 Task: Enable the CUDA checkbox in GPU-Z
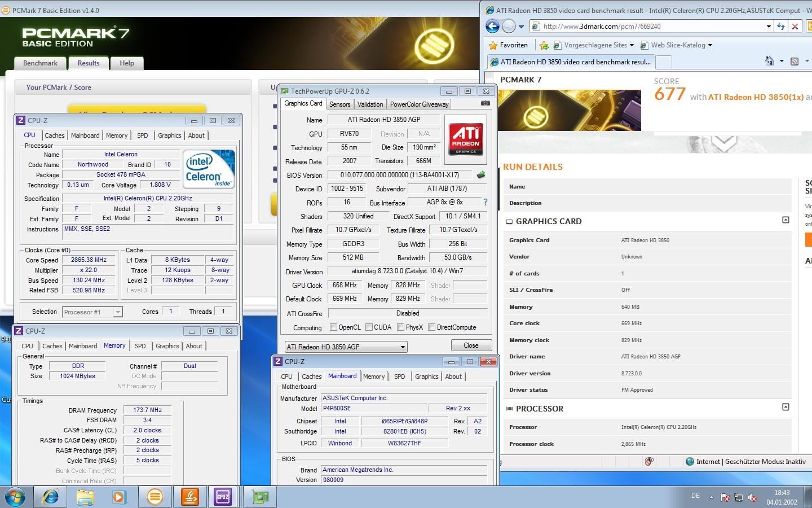tap(369, 327)
